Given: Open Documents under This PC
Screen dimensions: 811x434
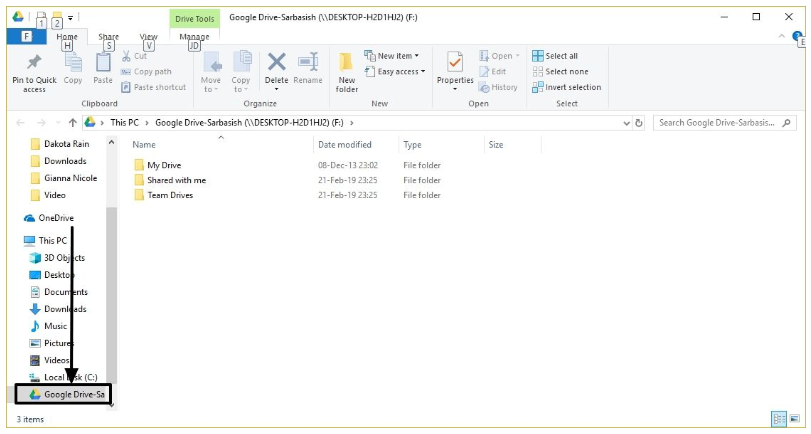Looking at the screenshot, I should pyautogui.click(x=59, y=292).
